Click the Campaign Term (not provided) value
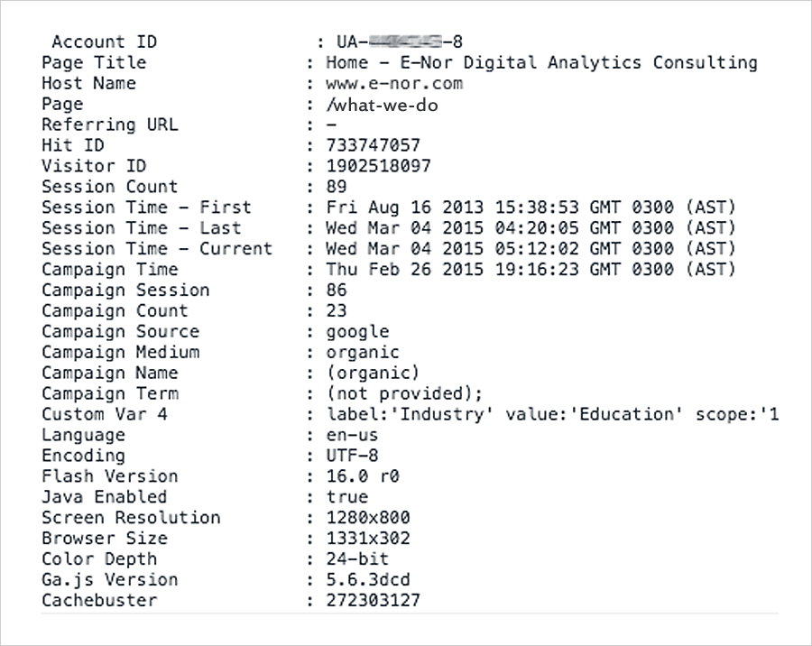The width and height of the screenshot is (812, 646). (404, 393)
